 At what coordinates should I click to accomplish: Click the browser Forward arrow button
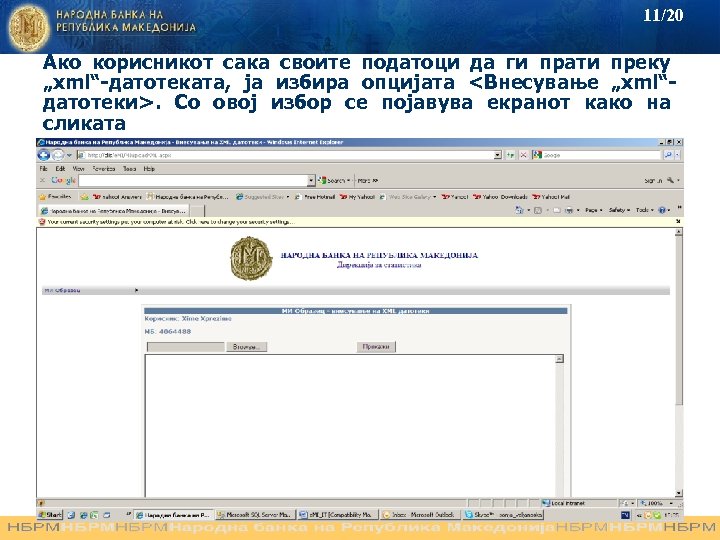click(x=58, y=155)
